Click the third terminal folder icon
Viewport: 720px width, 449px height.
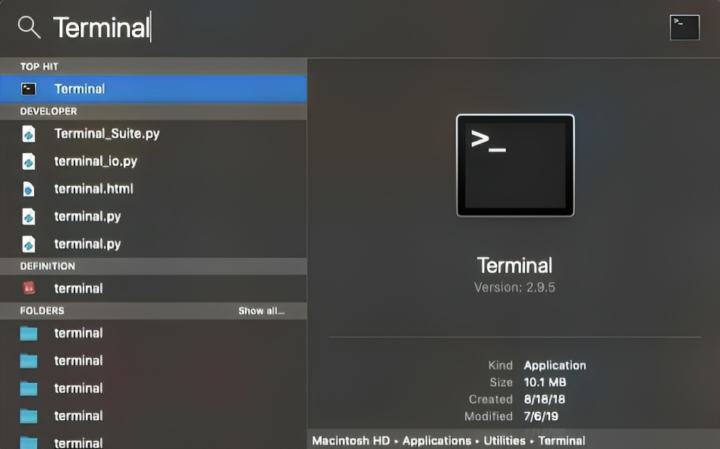(x=28, y=388)
